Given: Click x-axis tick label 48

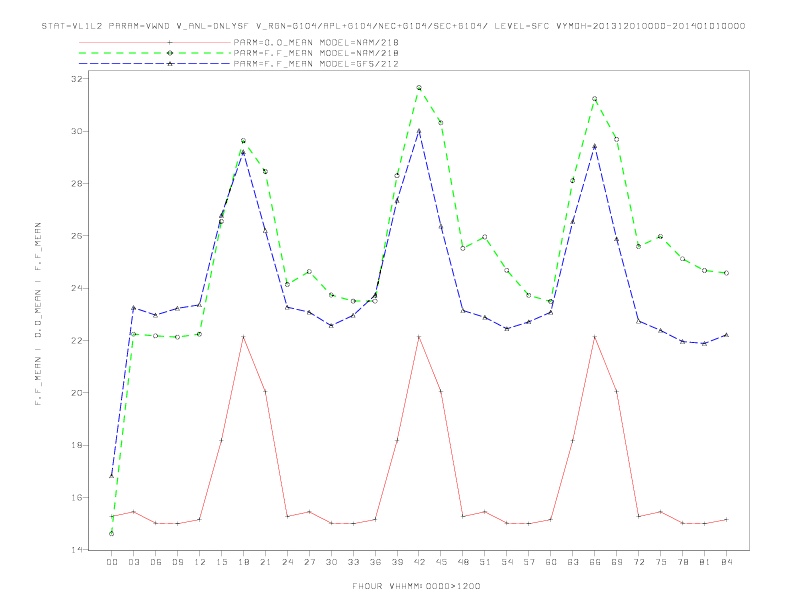Looking at the screenshot, I should (463, 562).
